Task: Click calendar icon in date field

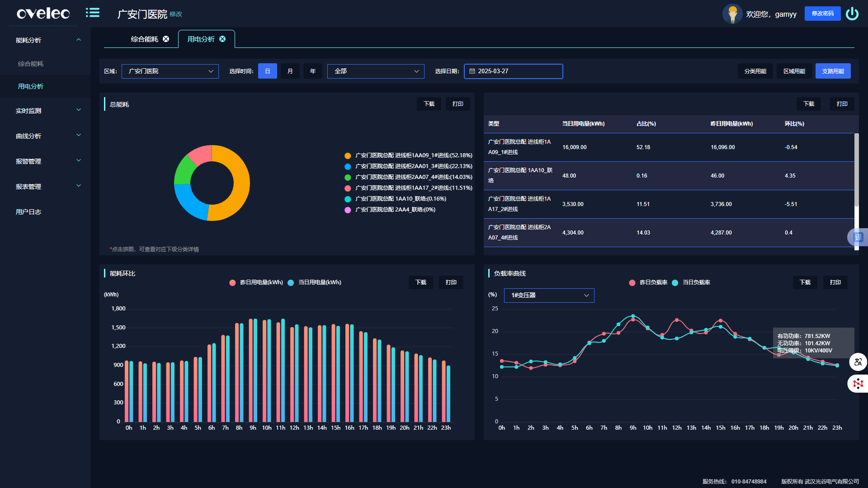Action: pyautogui.click(x=472, y=71)
